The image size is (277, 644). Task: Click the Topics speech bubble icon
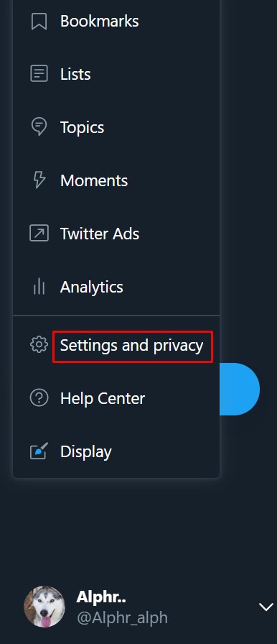point(39,127)
